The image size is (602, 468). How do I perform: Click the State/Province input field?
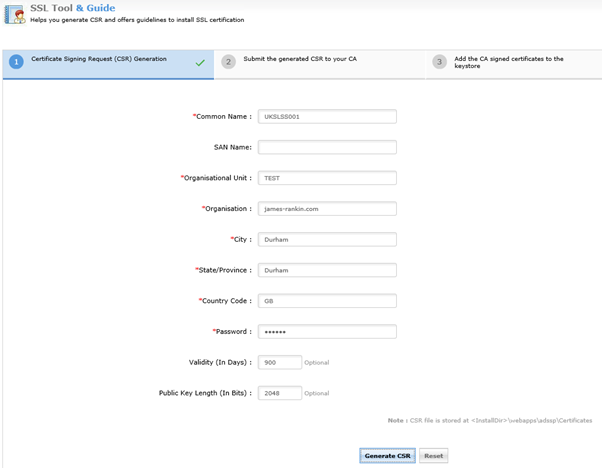coord(327,270)
